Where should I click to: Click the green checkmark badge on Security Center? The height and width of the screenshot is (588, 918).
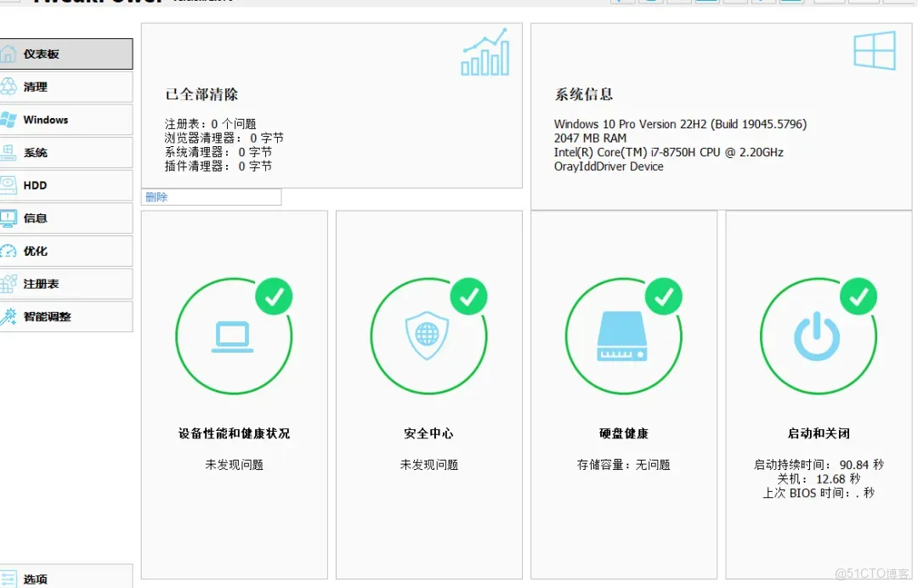pos(469,297)
